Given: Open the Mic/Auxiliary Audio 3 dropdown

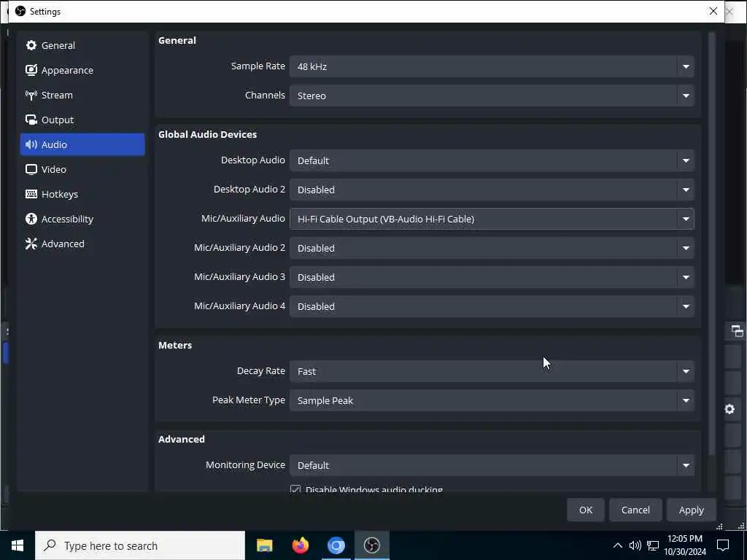Looking at the screenshot, I should [492, 276].
